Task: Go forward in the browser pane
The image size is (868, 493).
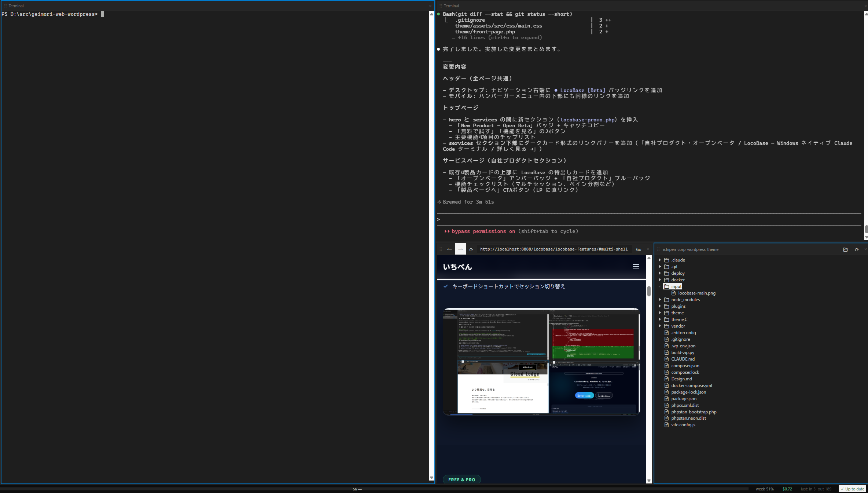Action: tap(460, 249)
